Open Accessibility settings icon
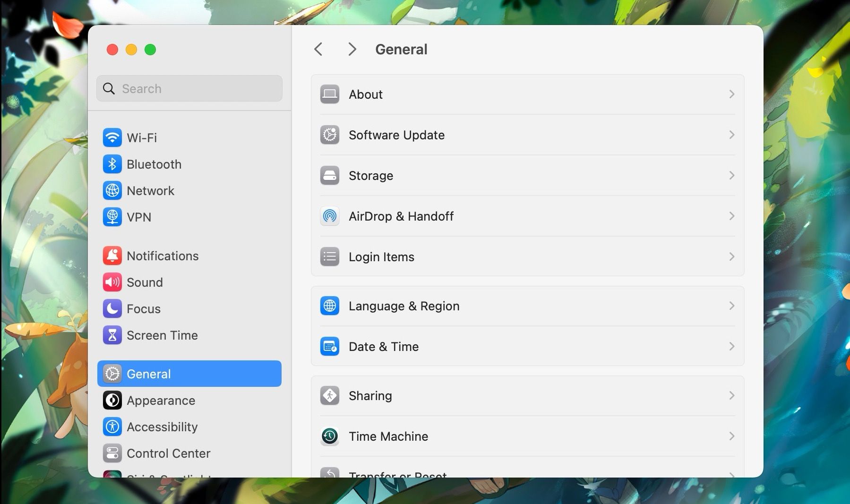The height and width of the screenshot is (504, 850). tap(112, 427)
